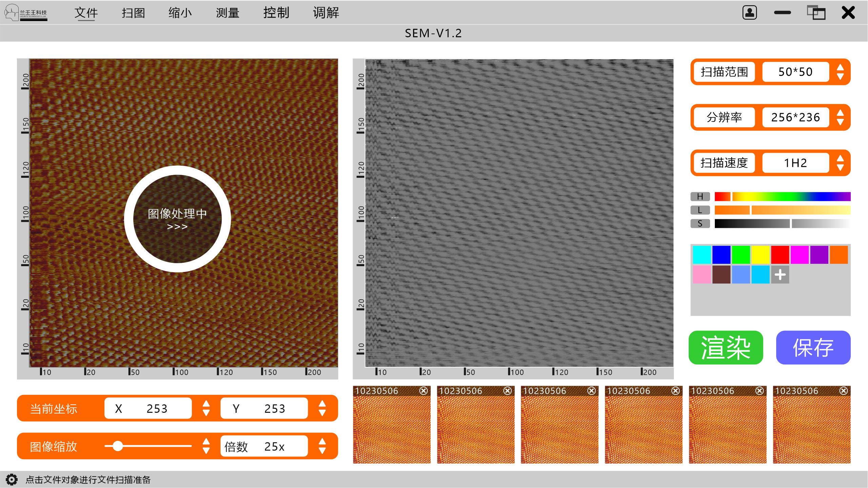Close the third 10230506 thumbnail
The height and width of the screenshot is (488, 868).
[591, 391]
